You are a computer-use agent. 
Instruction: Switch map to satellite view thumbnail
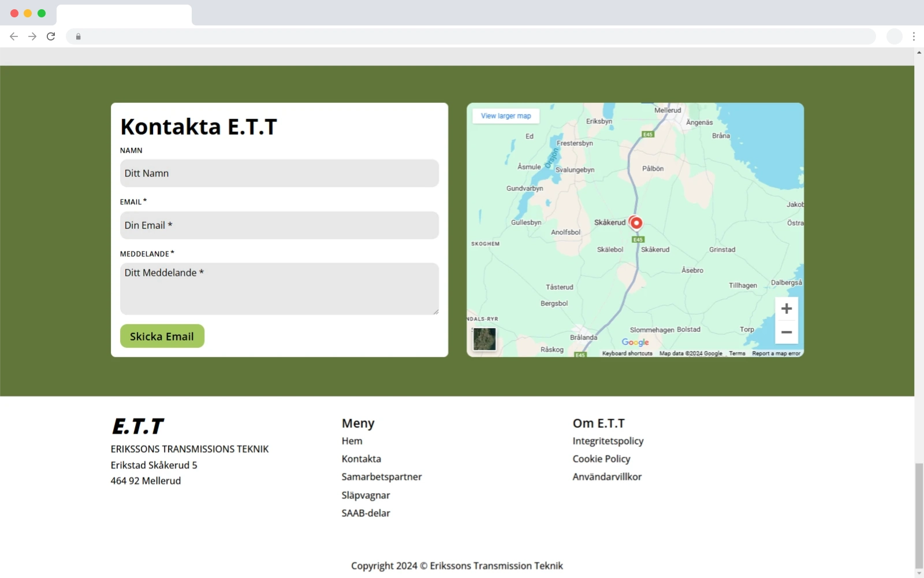point(484,339)
